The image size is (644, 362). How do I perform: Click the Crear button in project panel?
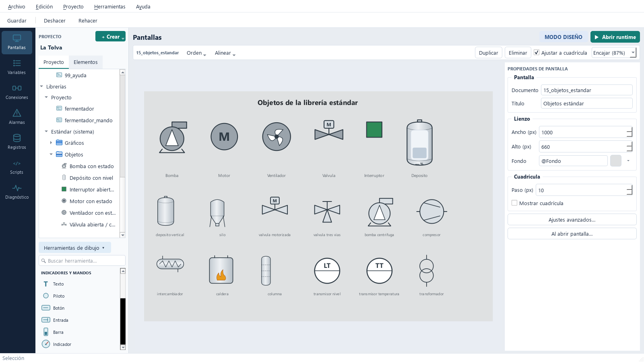[x=110, y=36]
